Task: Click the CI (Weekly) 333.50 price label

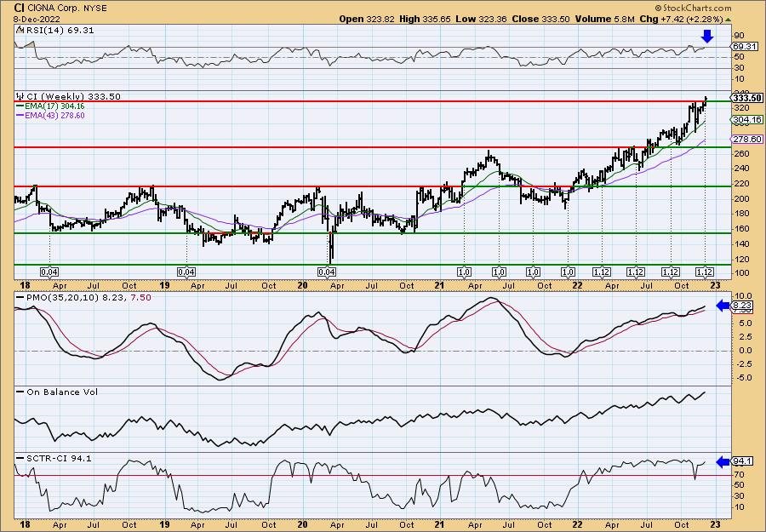Action: 73,97
